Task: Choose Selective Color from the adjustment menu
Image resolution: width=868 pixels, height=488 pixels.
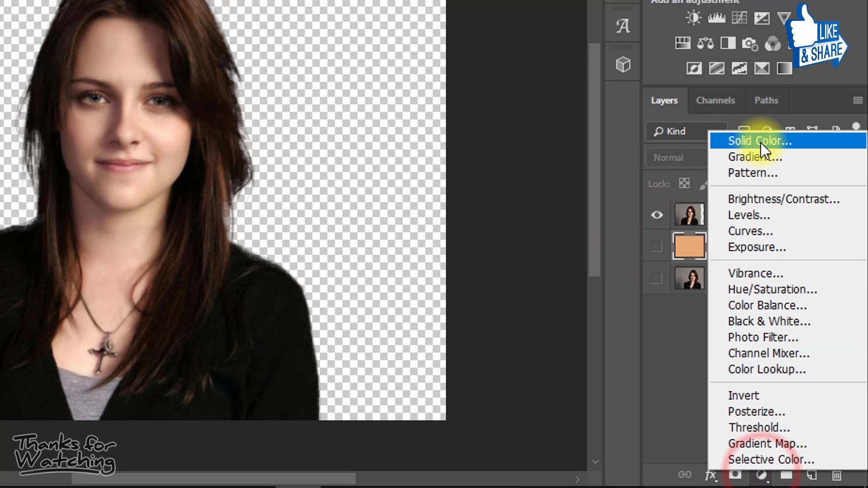Action: 771,459
